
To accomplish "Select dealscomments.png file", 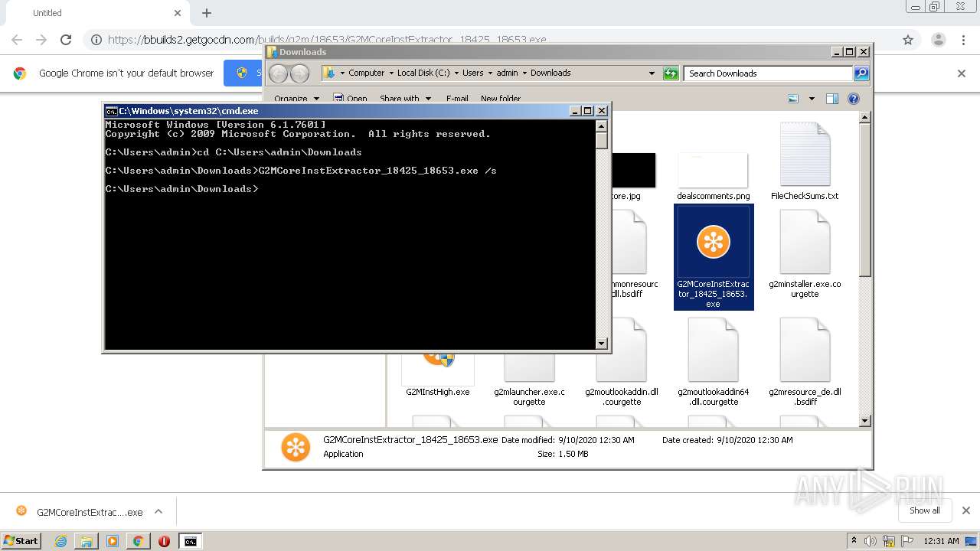I will pyautogui.click(x=714, y=176).
